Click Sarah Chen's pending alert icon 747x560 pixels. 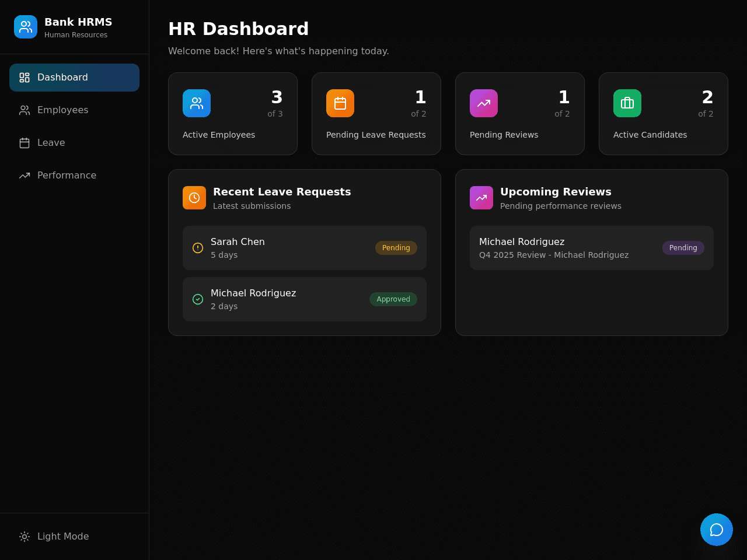coord(198,248)
